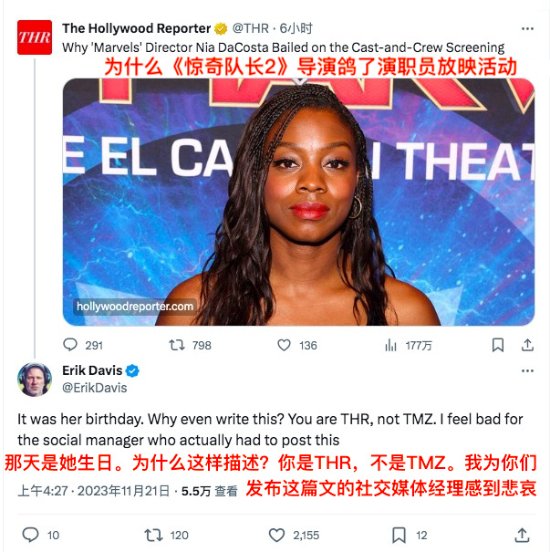Open more options on THR tweet
550x552 pixels.
click(x=527, y=29)
